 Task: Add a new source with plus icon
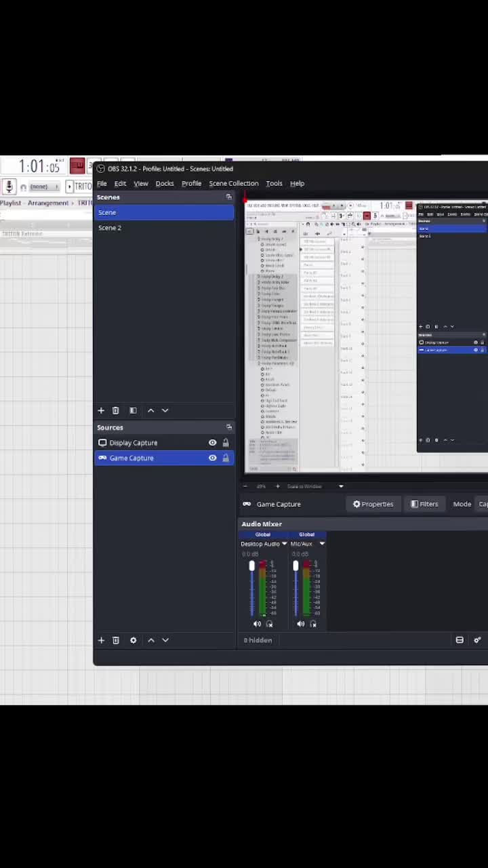[101, 640]
